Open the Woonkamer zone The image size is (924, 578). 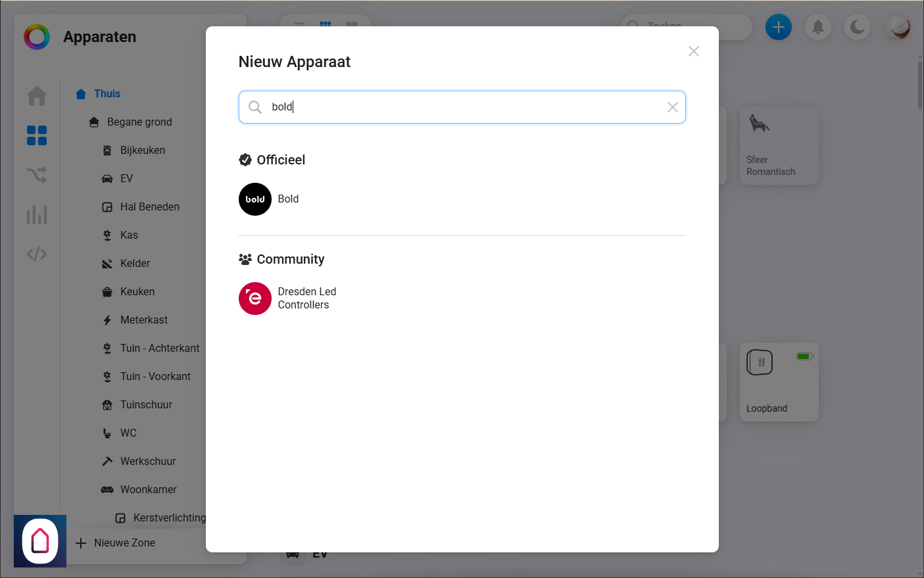(x=148, y=489)
